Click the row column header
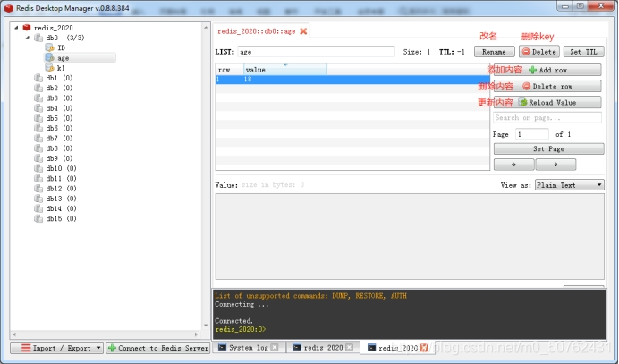 click(x=230, y=70)
